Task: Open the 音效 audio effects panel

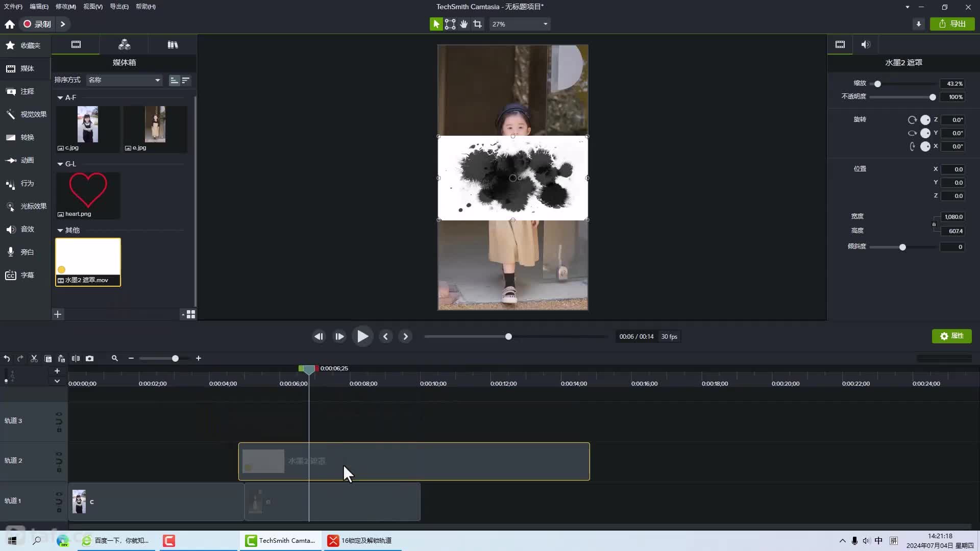Action: pos(26,229)
